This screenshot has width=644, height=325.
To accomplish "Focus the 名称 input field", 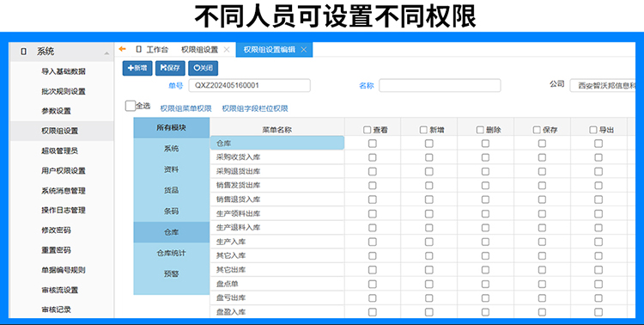I will (440, 86).
